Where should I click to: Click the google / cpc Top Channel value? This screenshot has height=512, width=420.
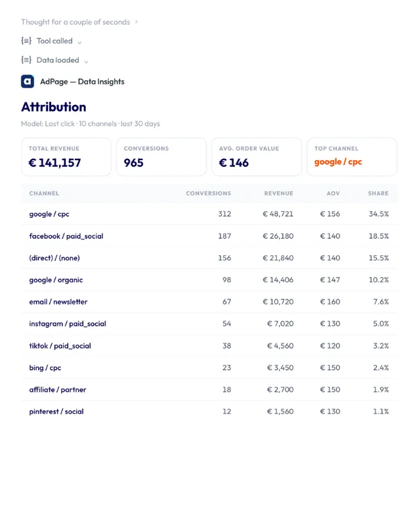pos(338,162)
